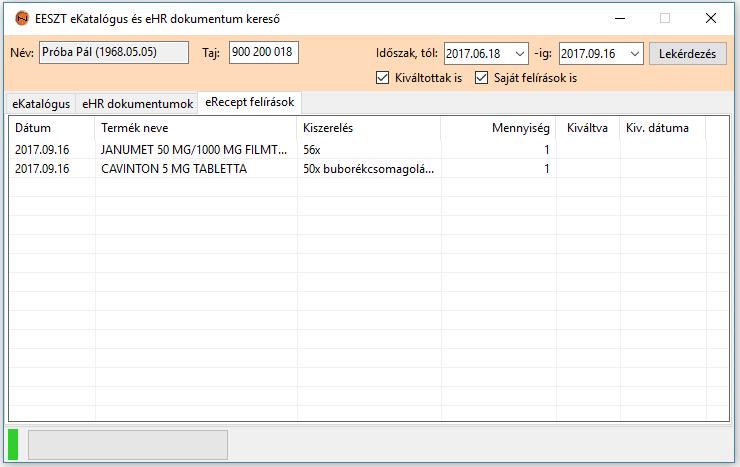The image size is (740, 467).
Task: Click the Kiv. dátuma column header
Action: click(x=663, y=128)
